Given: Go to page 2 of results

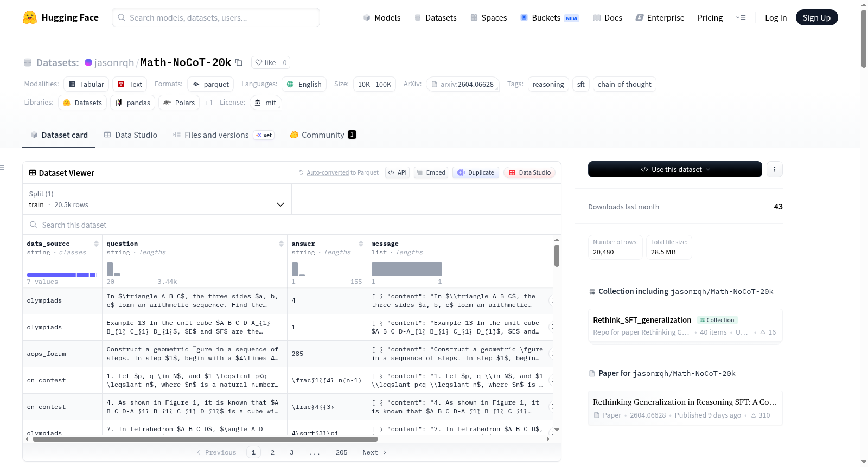Looking at the screenshot, I should click(x=272, y=452).
